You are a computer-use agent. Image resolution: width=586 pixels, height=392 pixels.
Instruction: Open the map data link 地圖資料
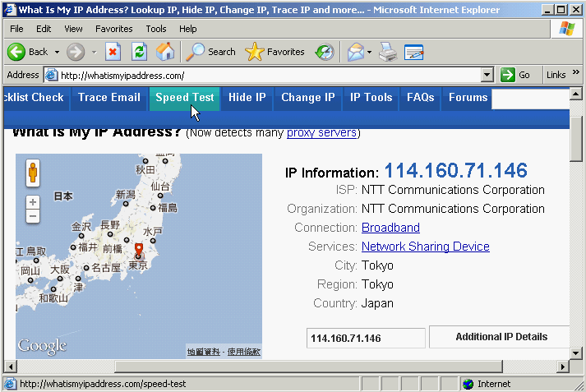(x=203, y=352)
